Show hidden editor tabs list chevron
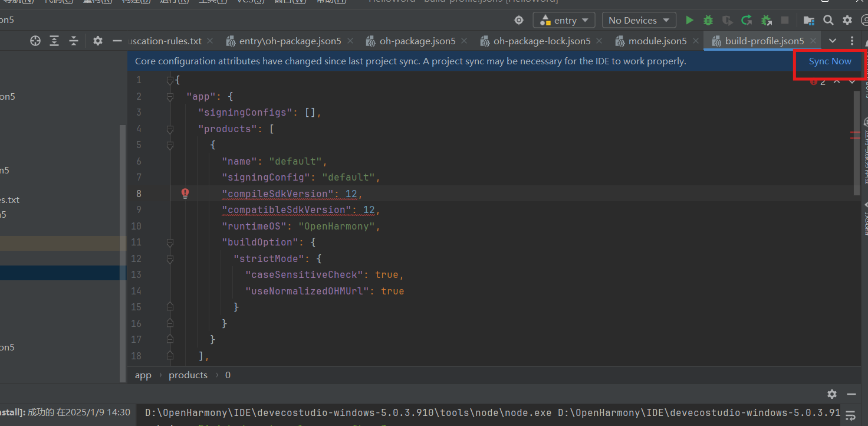The width and height of the screenshot is (868, 426). (833, 41)
